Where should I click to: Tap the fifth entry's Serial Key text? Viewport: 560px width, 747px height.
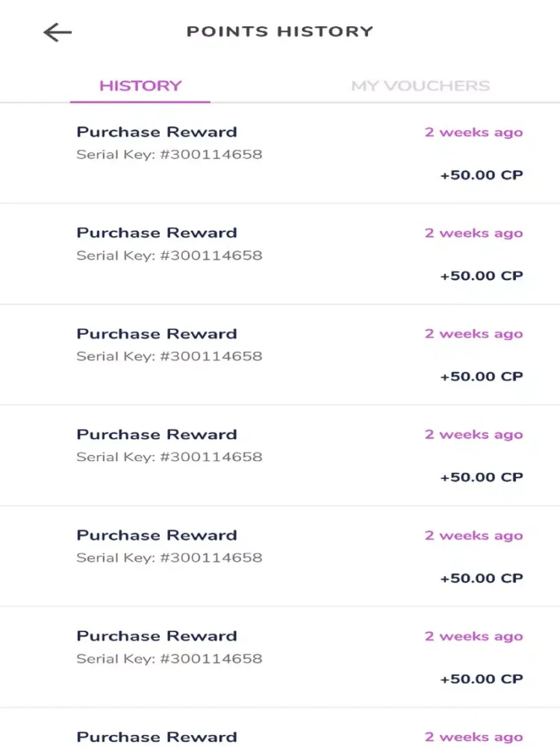[x=169, y=558]
